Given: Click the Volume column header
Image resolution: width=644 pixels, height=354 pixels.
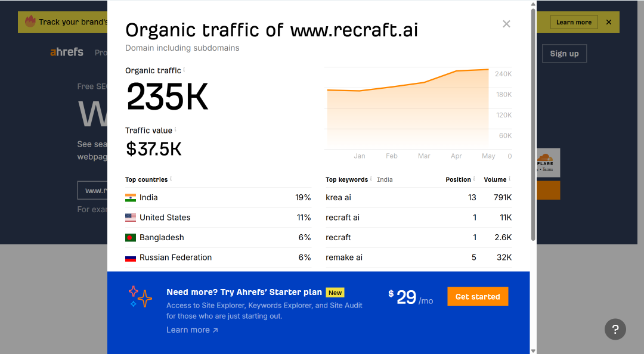Looking at the screenshot, I should click(x=495, y=179).
